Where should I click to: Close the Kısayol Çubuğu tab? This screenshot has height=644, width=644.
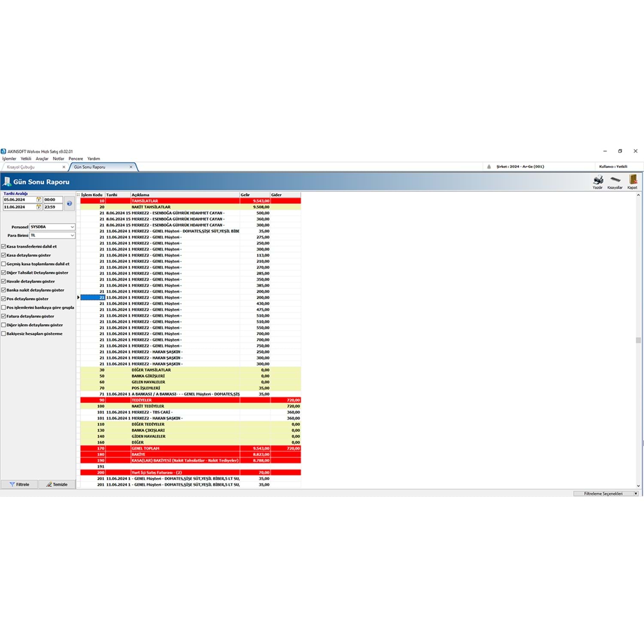64,167
